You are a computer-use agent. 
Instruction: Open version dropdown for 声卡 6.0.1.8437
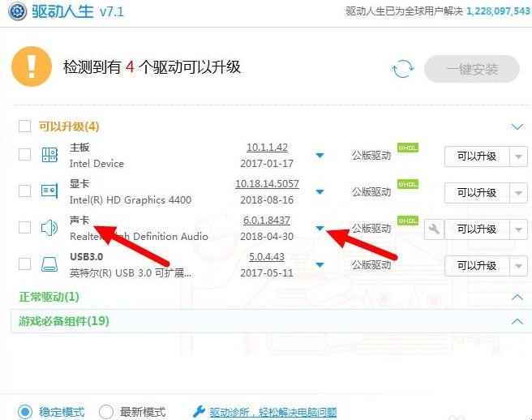point(320,228)
